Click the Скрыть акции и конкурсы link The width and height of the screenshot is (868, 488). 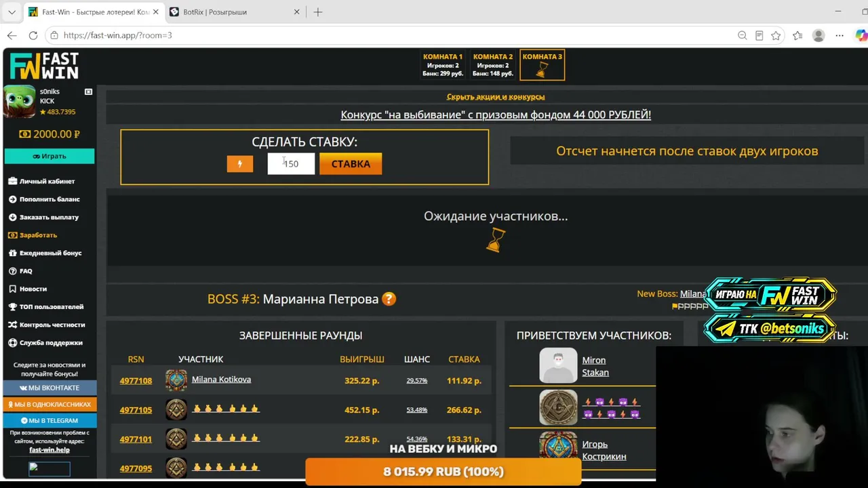point(496,97)
